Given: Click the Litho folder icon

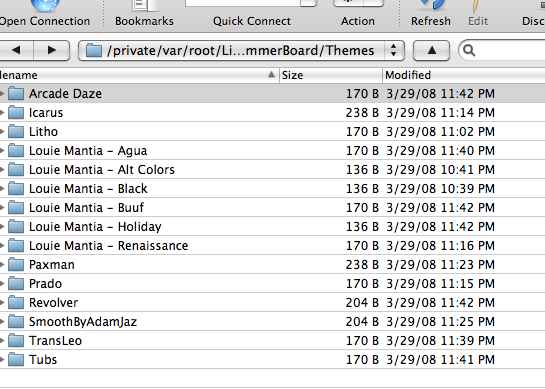Looking at the screenshot, I should coord(16,131).
